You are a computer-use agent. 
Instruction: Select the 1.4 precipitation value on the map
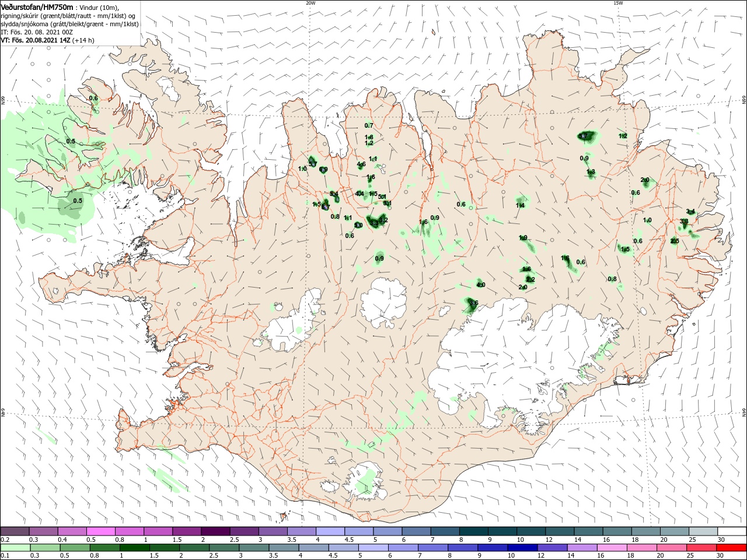tap(520, 205)
